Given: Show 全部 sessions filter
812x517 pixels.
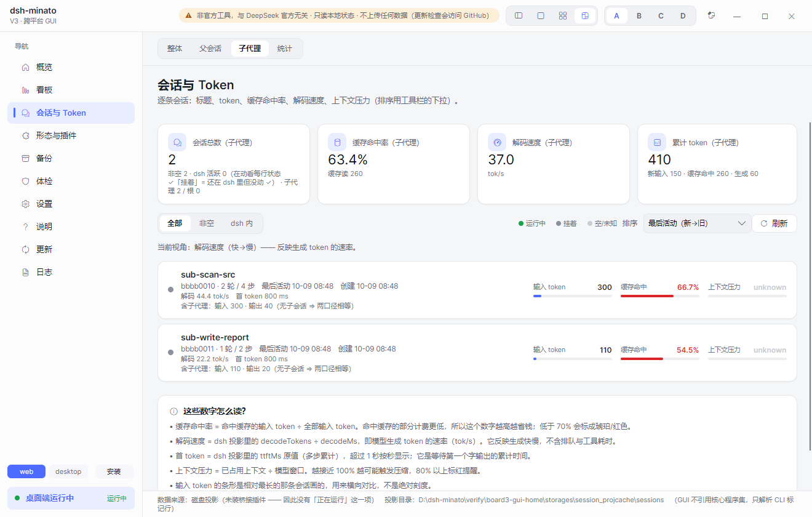Looking at the screenshot, I should (175, 223).
